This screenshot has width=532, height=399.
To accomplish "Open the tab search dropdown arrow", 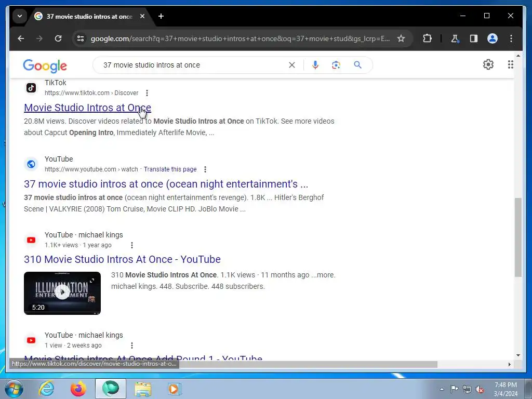I will (20, 16).
